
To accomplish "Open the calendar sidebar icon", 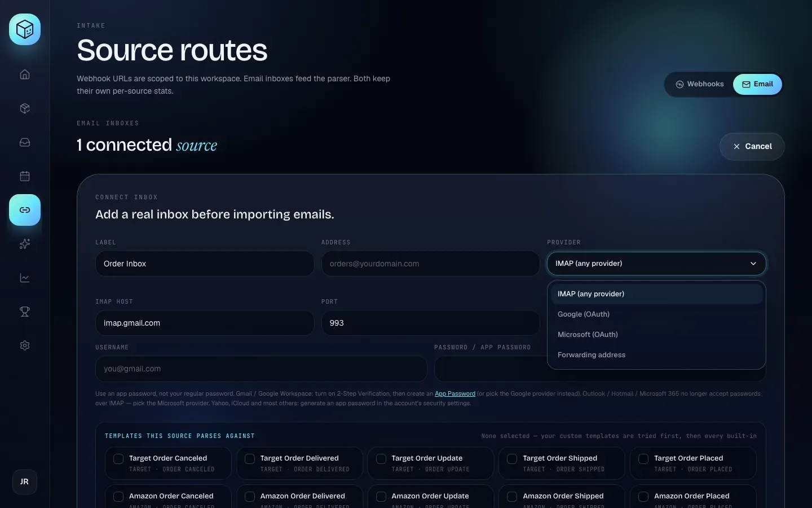I will (x=25, y=176).
